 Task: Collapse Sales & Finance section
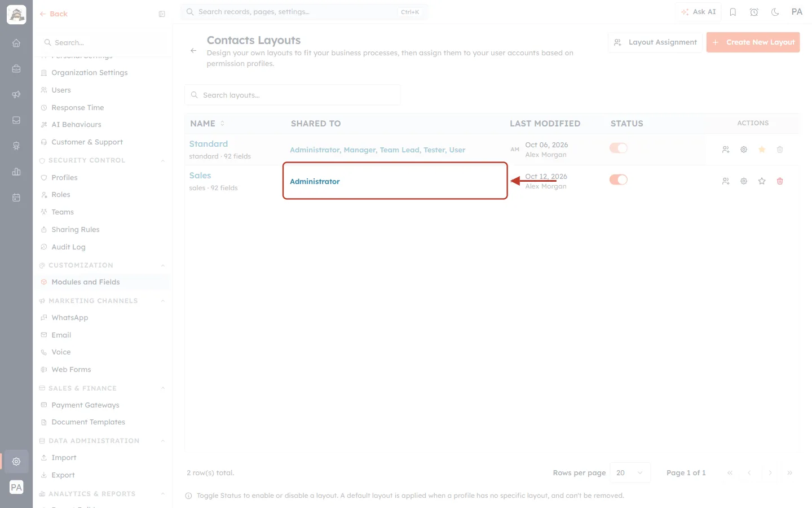point(163,388)
